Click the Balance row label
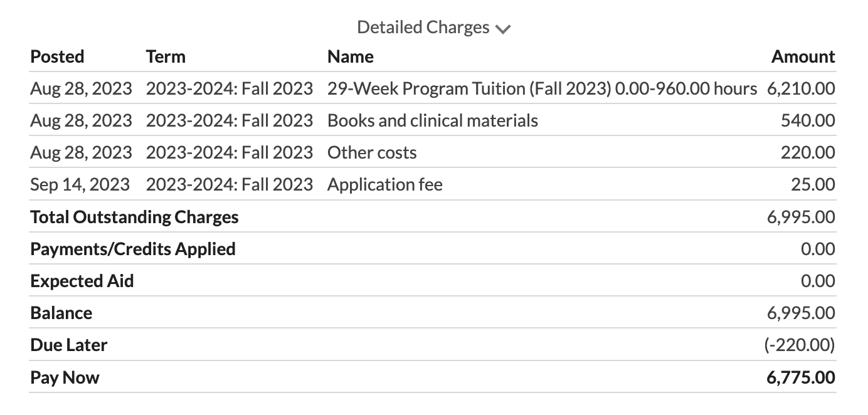This screenshot has width=868, height=415. tap(61, 313)
